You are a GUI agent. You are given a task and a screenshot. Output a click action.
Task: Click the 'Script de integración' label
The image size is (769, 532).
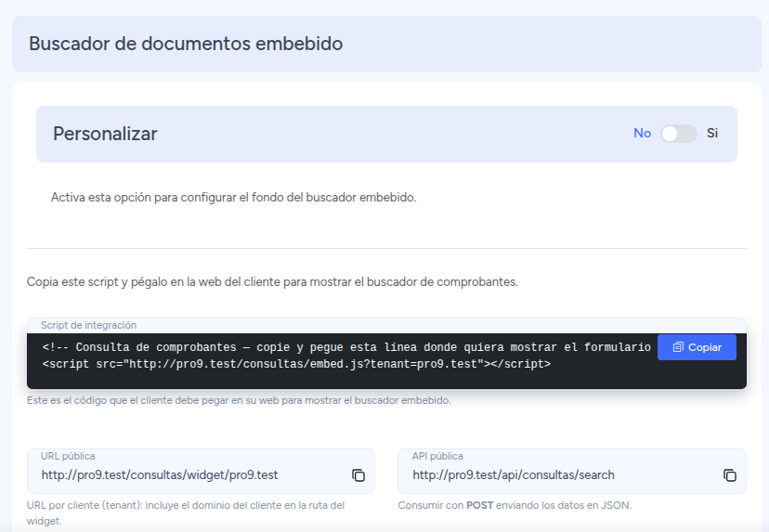[88, 325]
